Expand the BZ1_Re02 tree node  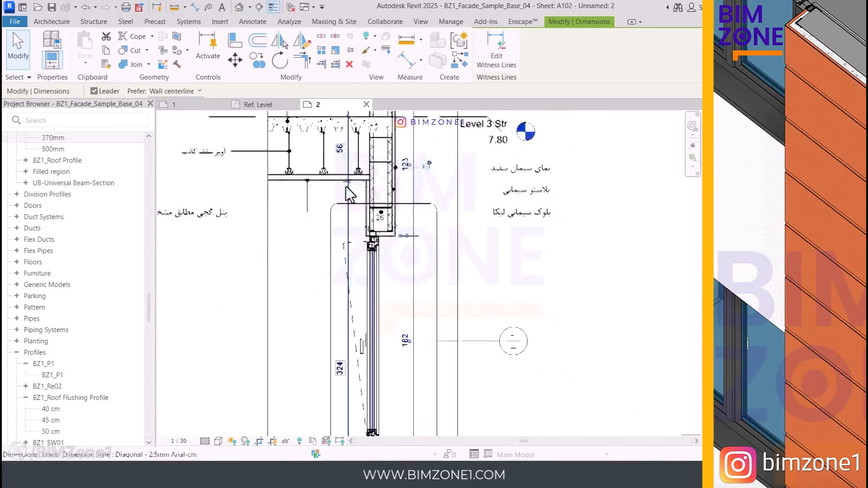click(26, 386)
